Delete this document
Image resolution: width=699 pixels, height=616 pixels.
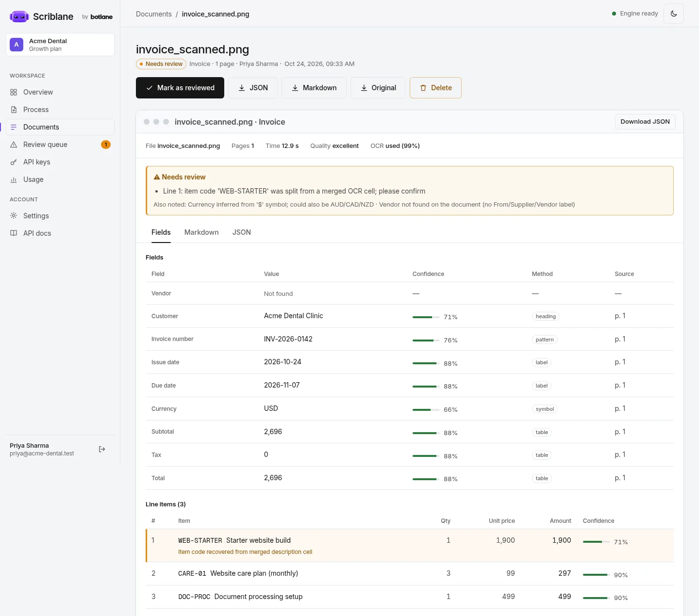[x=435, y=88]
